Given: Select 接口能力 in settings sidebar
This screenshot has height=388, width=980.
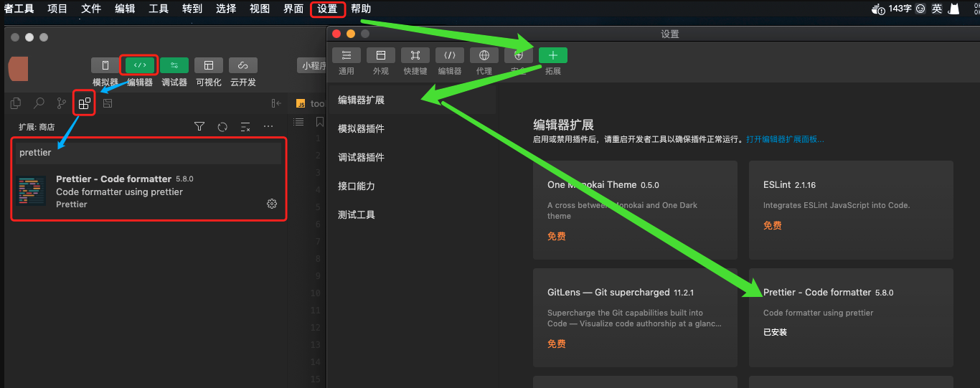Looking at the screenshot, I should (411, 186).
